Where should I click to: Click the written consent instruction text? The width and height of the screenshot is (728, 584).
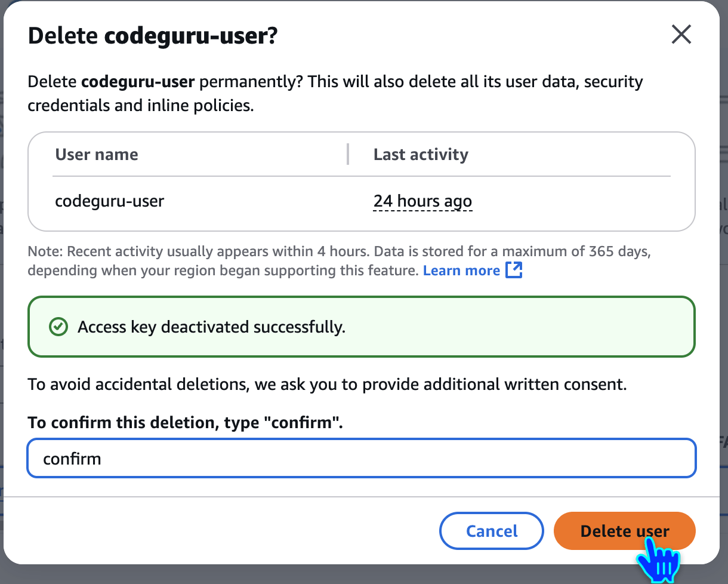click(327, 384)
